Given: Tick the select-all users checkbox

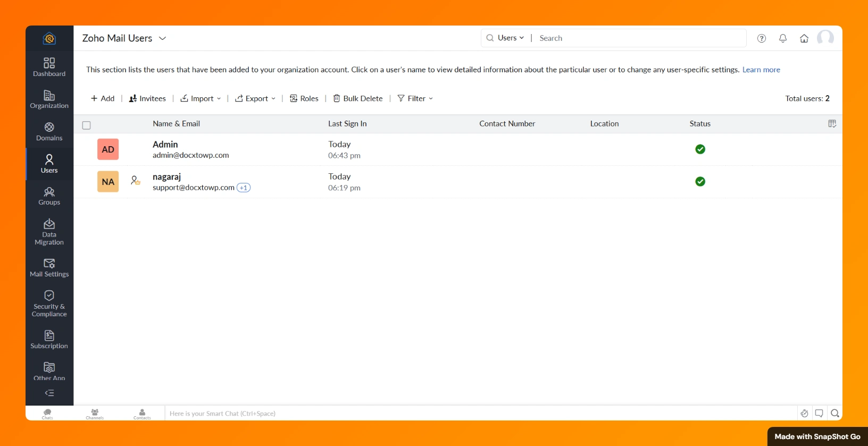Looking at the screenshot, I should click(87, 125).
